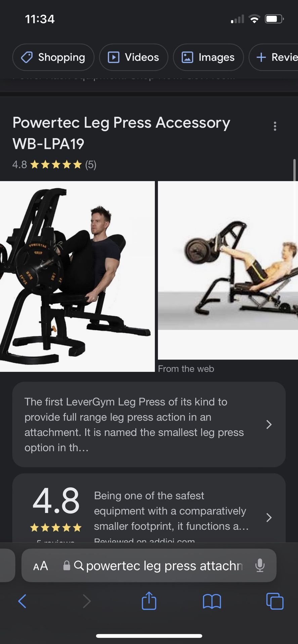Screen dimensions: 298x644
Task: Select the Reviews filter chip
Action: [273, 57]
